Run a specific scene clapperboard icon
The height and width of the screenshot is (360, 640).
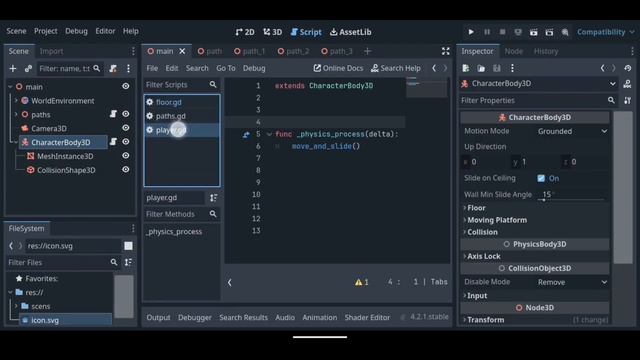click(549, 32)
